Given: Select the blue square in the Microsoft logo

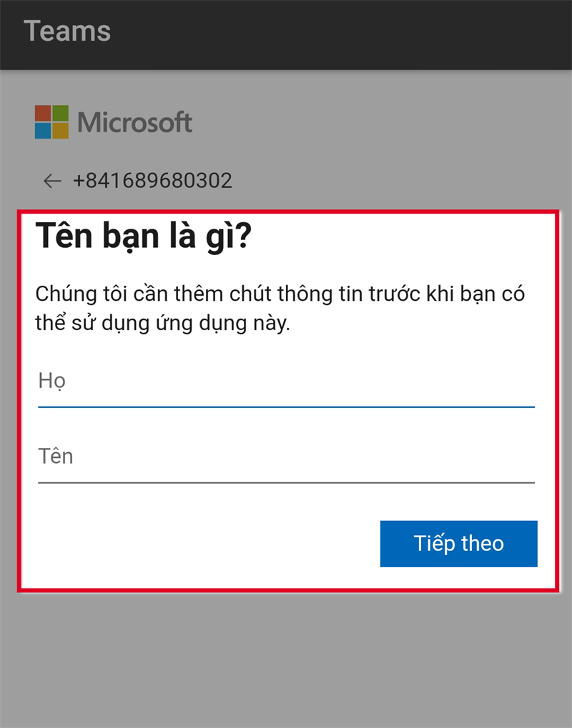Looking at the screenshot, I should point(41,131).
